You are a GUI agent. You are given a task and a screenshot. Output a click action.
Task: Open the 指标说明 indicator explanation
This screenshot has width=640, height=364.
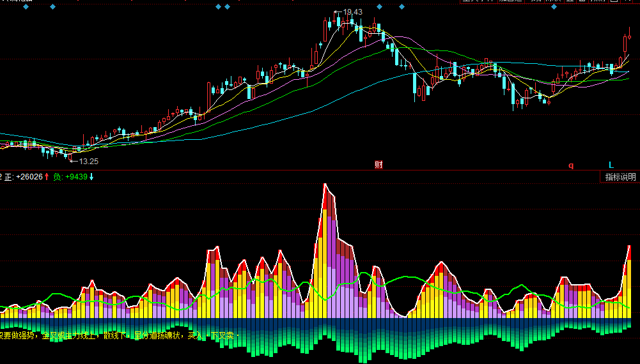point(621,177)
